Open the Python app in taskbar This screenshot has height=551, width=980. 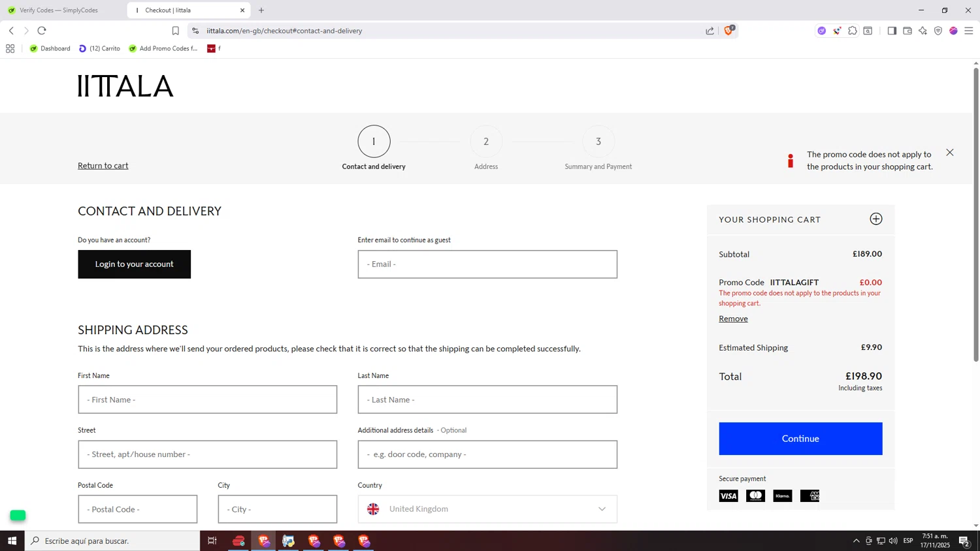tap(288, 541)
